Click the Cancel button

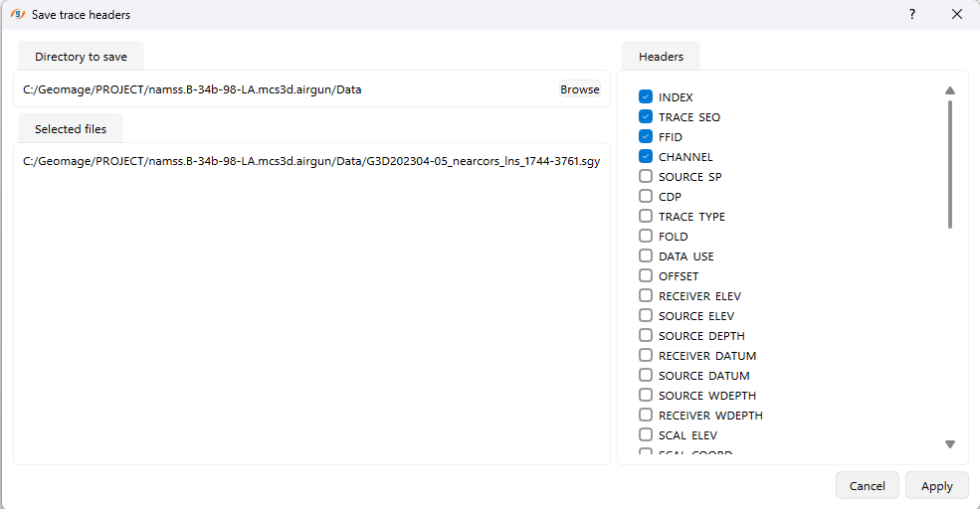coord(867,485)
